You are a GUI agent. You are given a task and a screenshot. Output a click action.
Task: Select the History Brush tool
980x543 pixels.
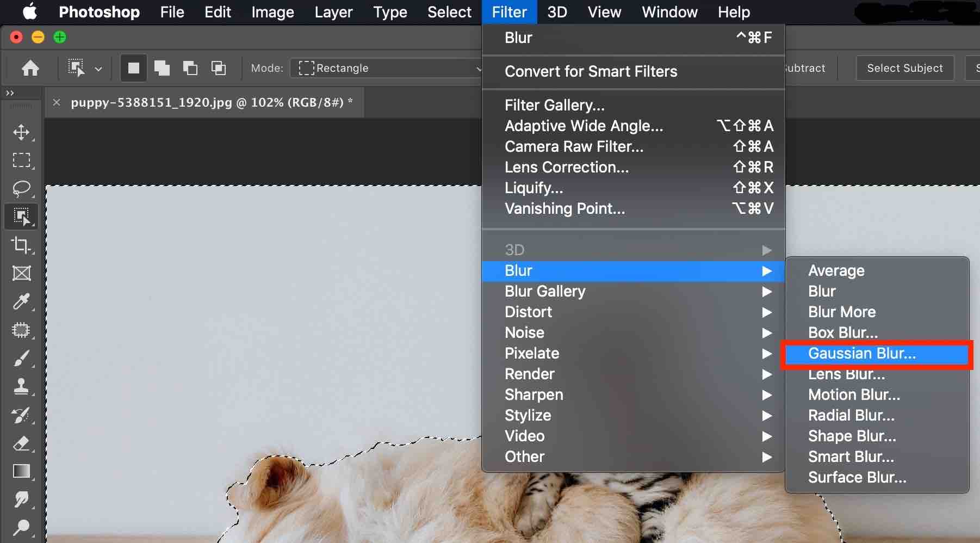pos(21,415)
